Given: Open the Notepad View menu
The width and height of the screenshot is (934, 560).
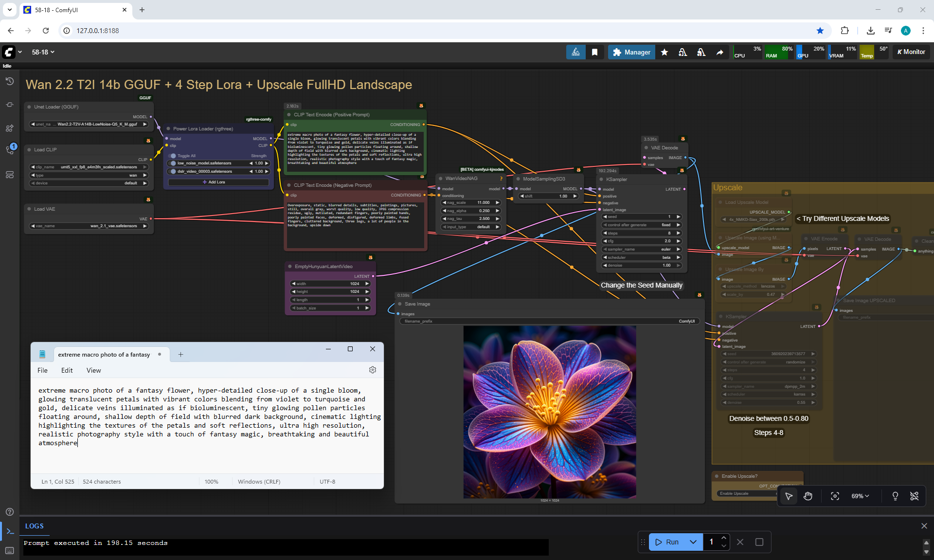Looking at the screenshot, I should coord(93,370).
